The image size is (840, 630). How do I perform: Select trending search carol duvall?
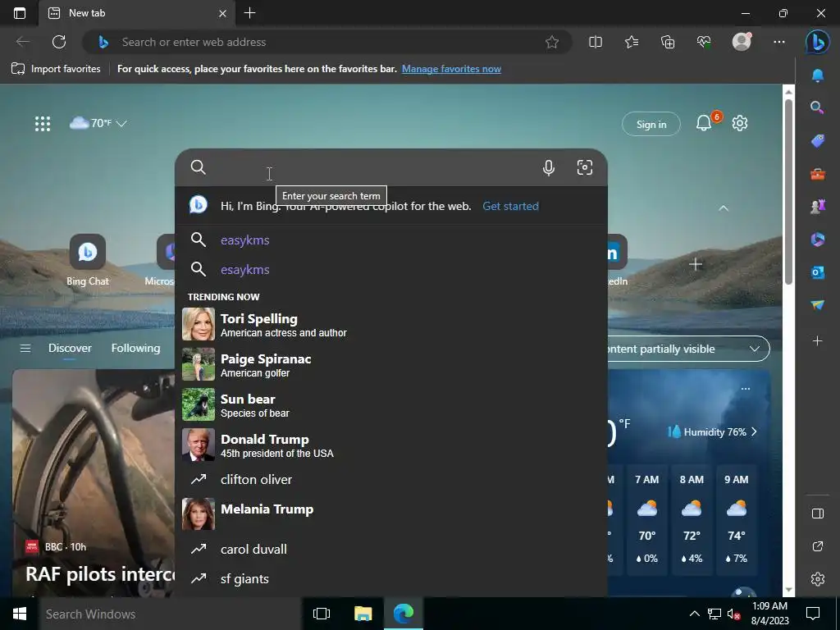click(x=391, y=549)
